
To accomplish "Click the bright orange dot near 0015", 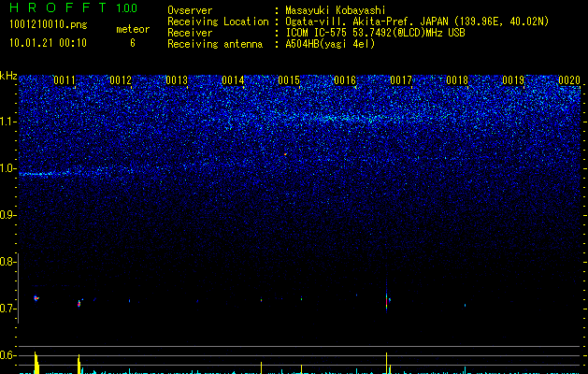I will point(285,154).
